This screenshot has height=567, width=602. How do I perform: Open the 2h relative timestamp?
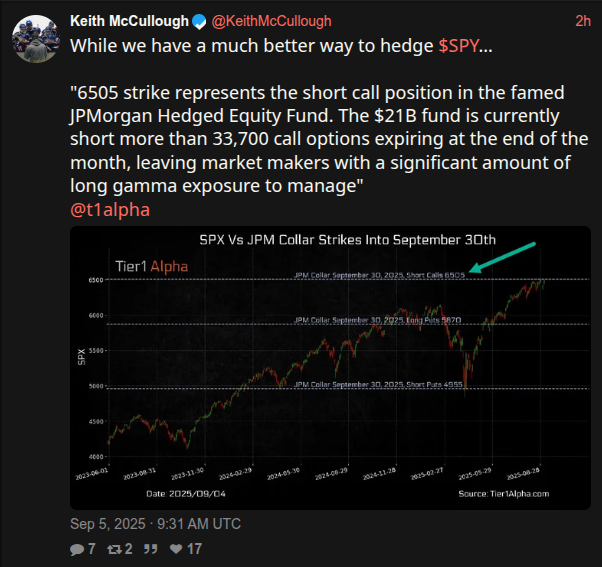pyautogui.click(x=583, y=21)
